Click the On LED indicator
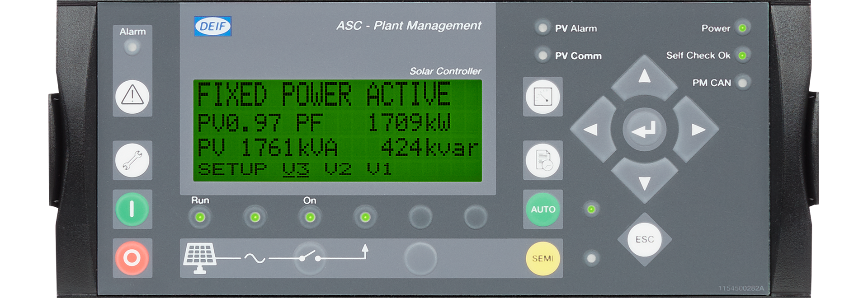Viewport: 868px width, 298px height. 310,217
